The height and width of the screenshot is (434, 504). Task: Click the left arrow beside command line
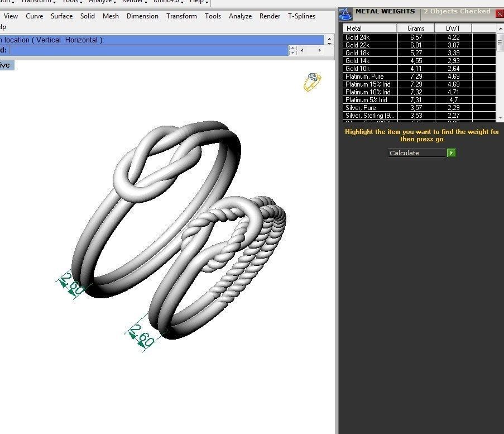[302, 50]
